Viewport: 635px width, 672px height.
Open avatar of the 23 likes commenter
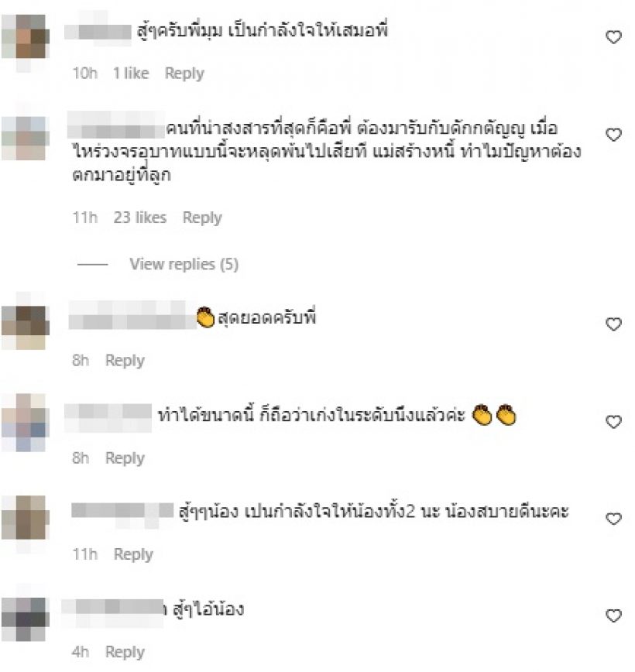[26, 138]
